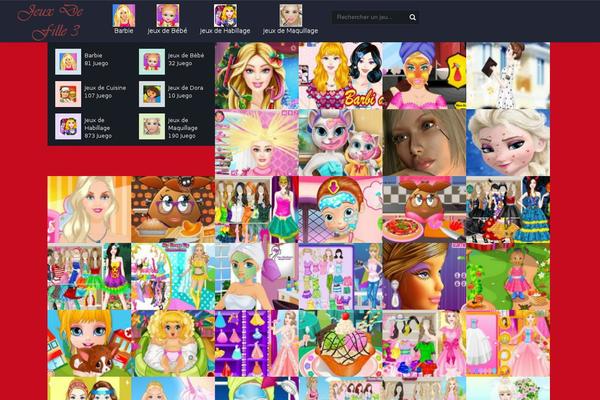The image size is (600, 400).
Task: Open the Jeux de Cuisine 107 Juego text link
Action: pos(105,92)
